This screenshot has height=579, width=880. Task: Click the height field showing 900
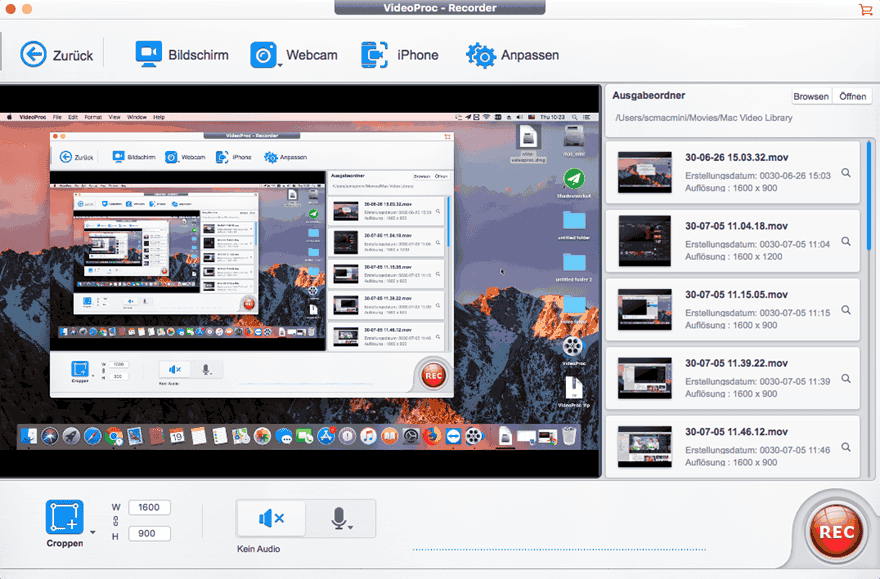149,533
